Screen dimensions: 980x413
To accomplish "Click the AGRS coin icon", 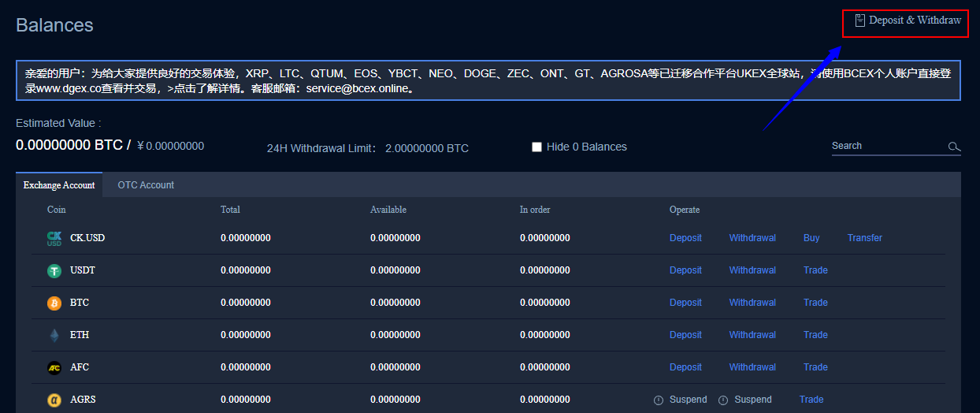I will (54, 400).
